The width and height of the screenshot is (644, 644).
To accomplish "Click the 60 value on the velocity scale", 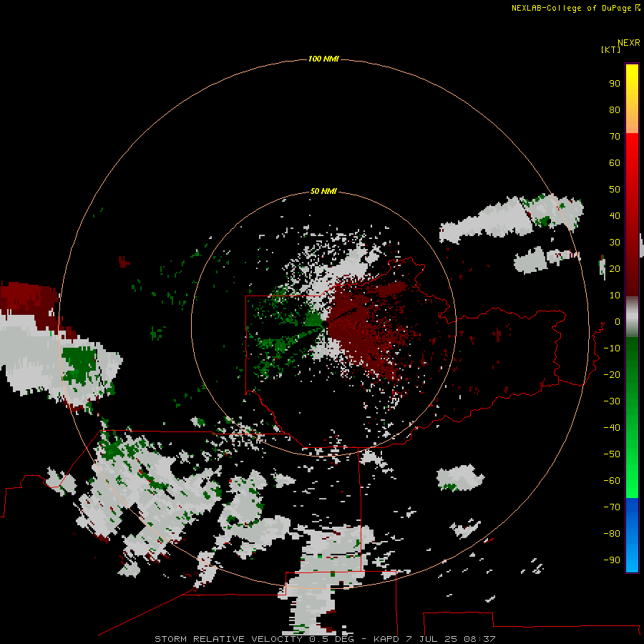I will tap(615, 163).
